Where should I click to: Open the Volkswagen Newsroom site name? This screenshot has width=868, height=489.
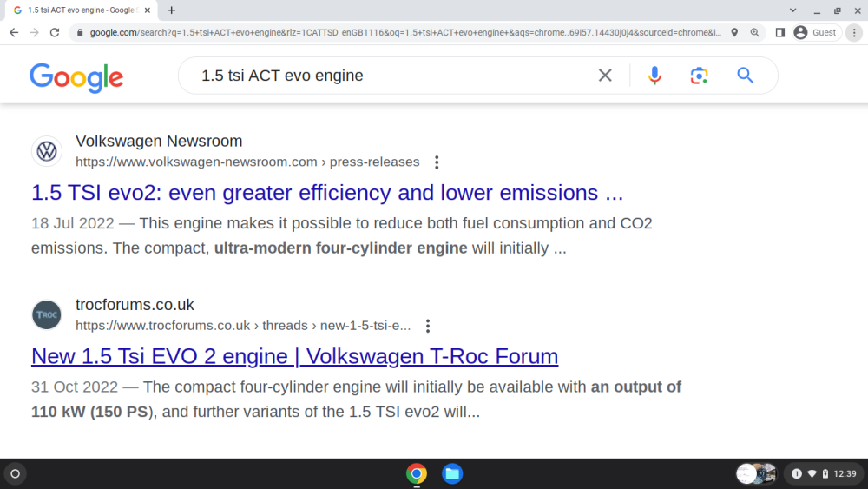pyautogui.click(x=159, y=142)
